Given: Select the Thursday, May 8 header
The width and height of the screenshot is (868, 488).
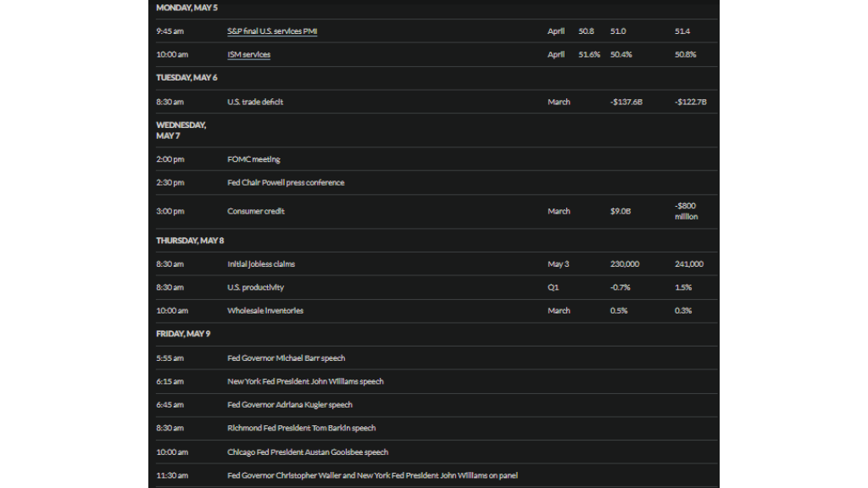Looking at the screenshot, I should coord(190,241).
